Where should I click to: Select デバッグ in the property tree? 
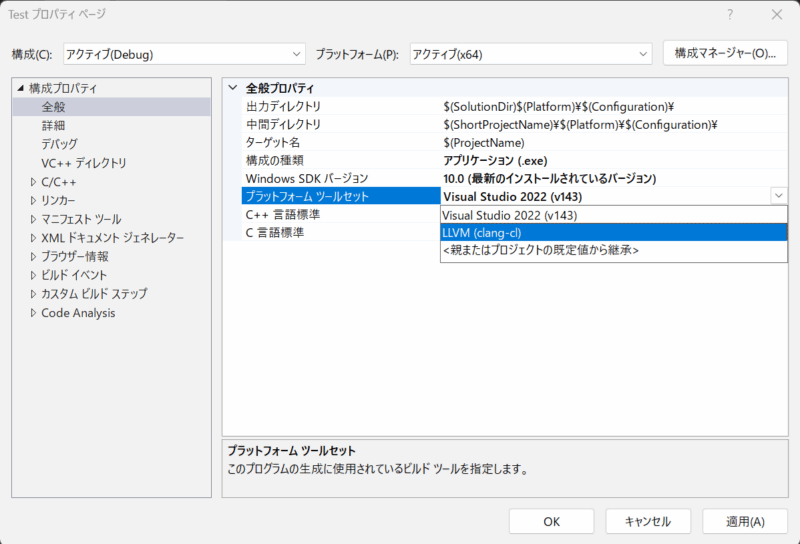pyautogui.click(x=59, y=144)
